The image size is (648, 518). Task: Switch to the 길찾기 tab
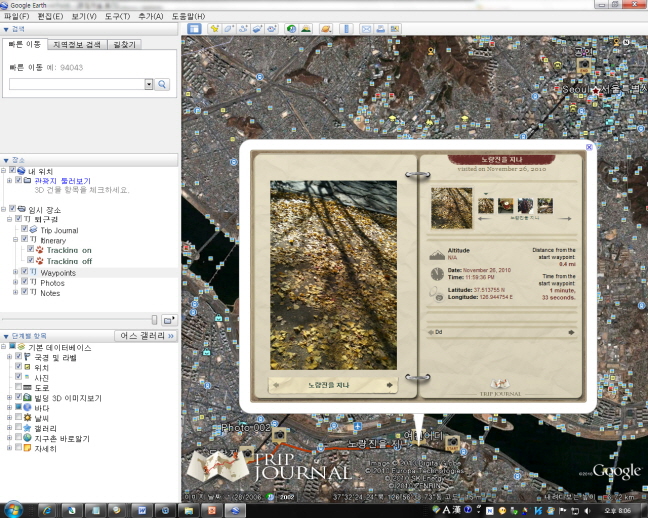[124, 45]
